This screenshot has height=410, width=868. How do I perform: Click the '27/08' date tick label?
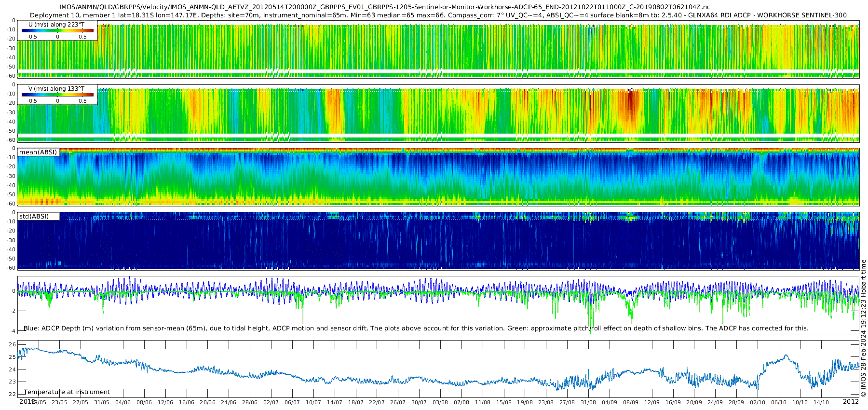coord(567,402)
